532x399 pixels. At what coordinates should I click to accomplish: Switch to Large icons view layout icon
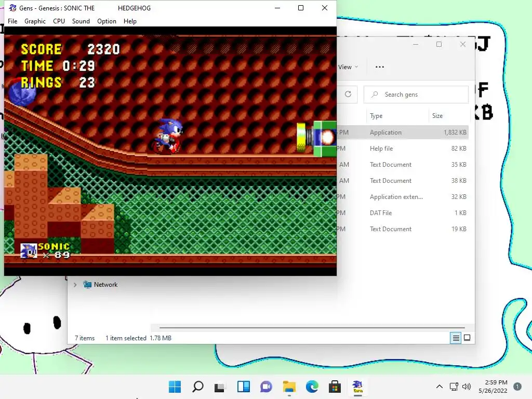coord(467,338)
